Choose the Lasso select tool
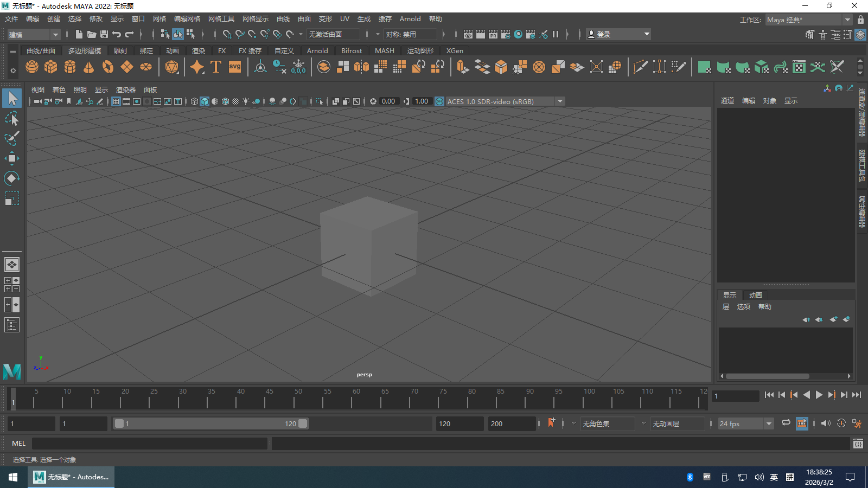This screenshot has width=868, height=488. pos(11,118)
